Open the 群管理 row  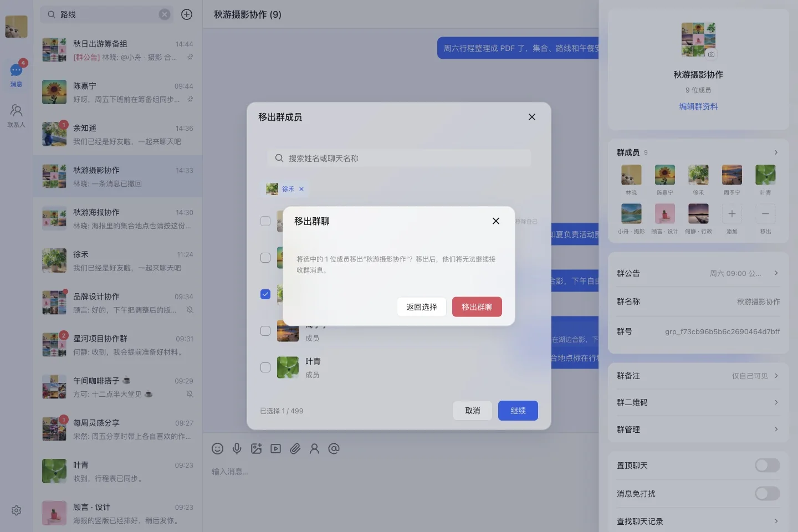tap(698, 429)
